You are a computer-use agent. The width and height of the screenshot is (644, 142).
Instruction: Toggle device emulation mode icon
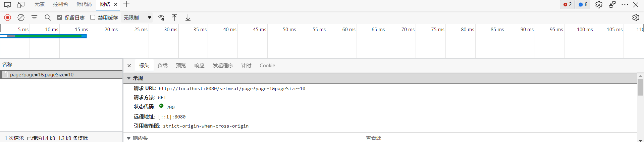[x=21, y=5]
